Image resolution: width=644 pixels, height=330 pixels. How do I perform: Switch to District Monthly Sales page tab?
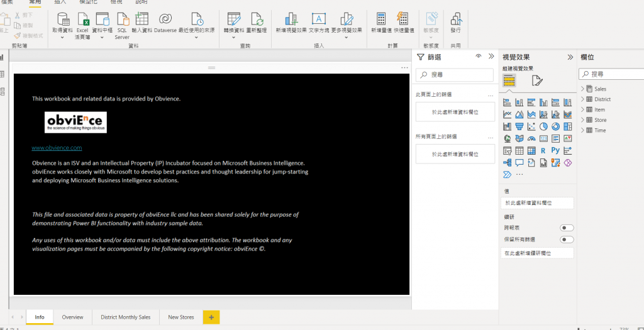(126, 317)
